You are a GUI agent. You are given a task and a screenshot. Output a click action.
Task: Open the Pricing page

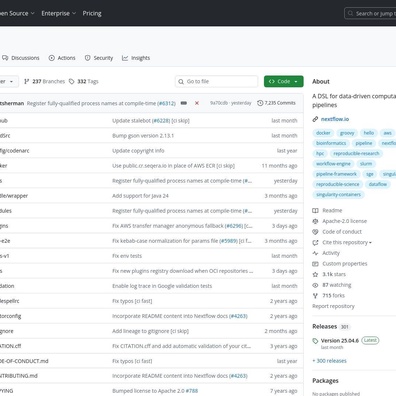click(92, 13)
